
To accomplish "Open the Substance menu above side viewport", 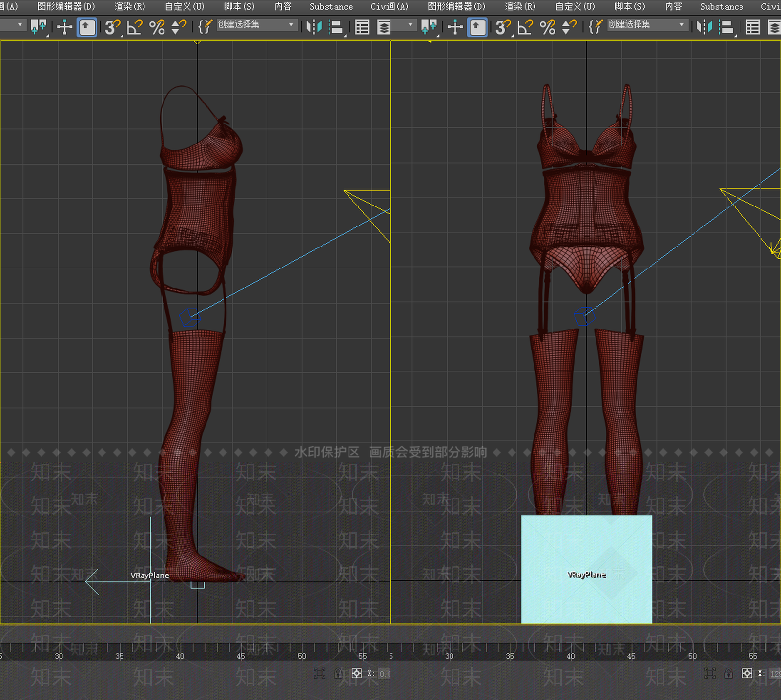I will point(331,6).
